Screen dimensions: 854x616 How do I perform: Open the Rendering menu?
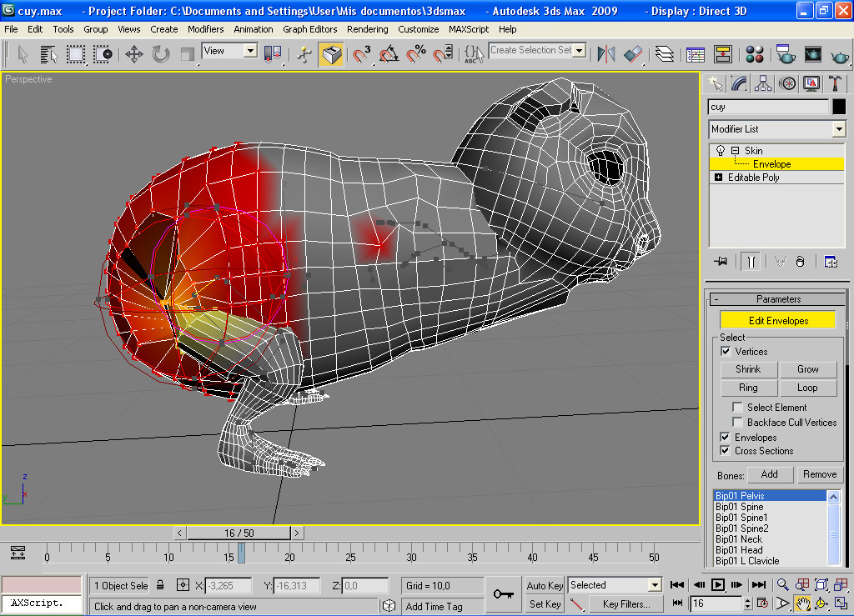click(367, 29)
